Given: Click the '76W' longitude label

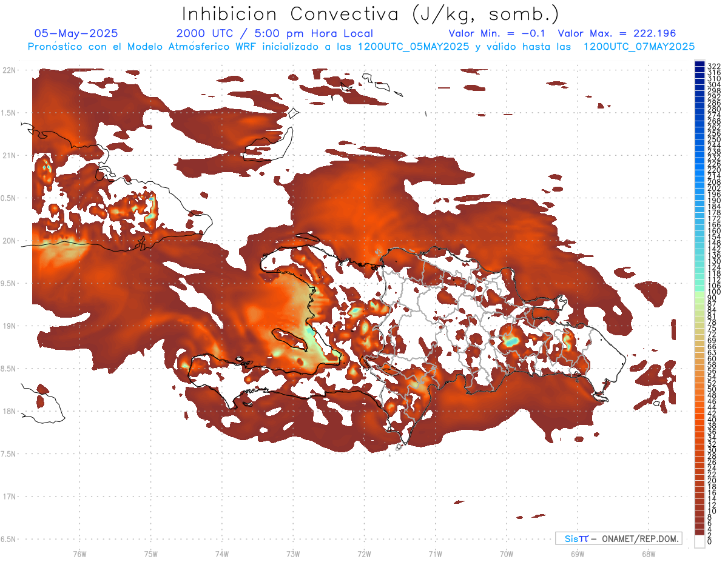Looking at the screenshot, I should 79,554.
